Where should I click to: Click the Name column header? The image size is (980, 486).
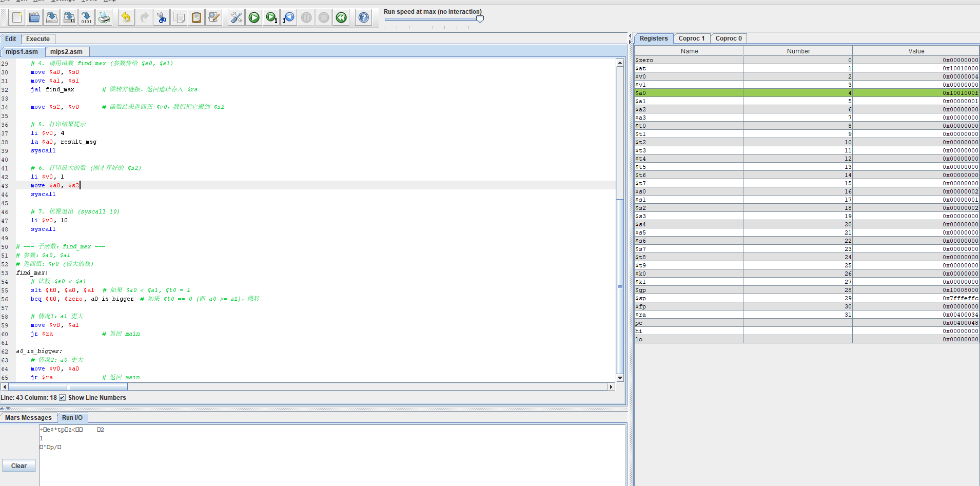689,51
